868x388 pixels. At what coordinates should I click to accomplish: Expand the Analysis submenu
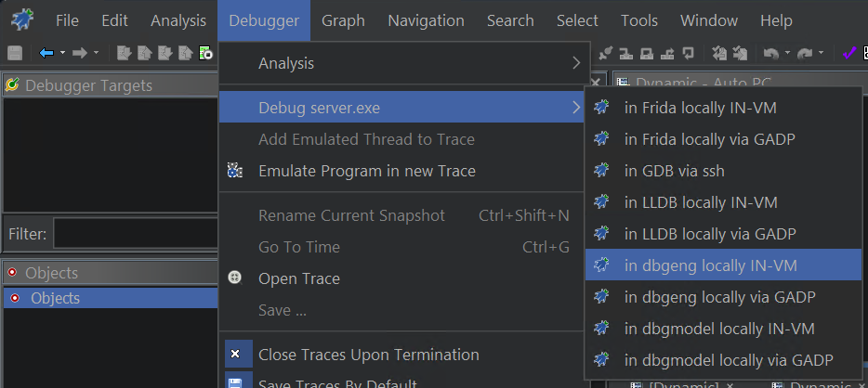(x=401, y=63)
